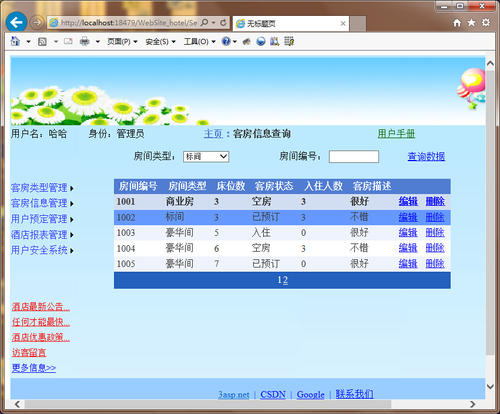
Task: Click 编辑 for room 1004
Action: click(x=408, y=248)
